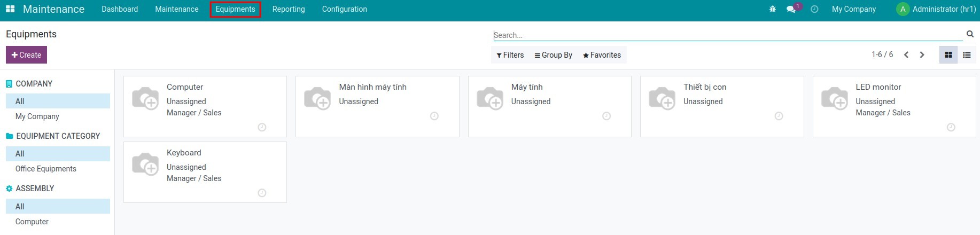Click the Create button

click(26, 55)
